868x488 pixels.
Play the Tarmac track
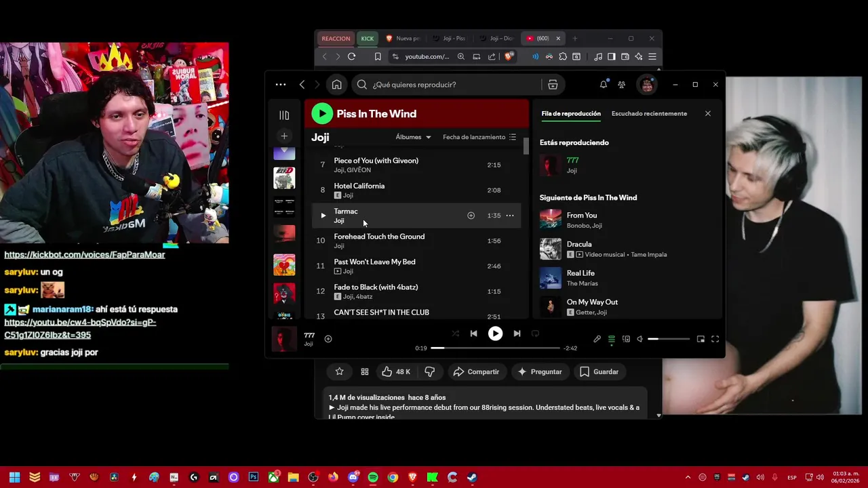click(323, 216)
